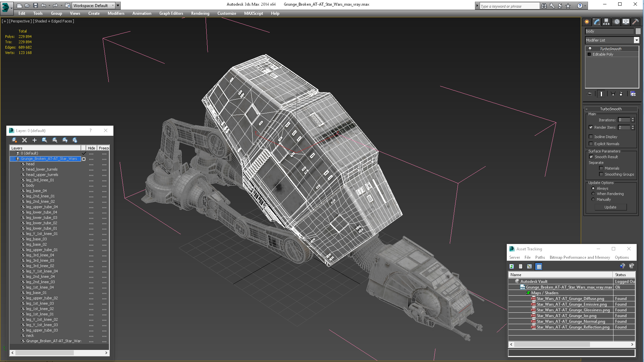Click Freeze/Unfreeze All Layers icon
The image size is (644, 362).
[x=75, y=140]
